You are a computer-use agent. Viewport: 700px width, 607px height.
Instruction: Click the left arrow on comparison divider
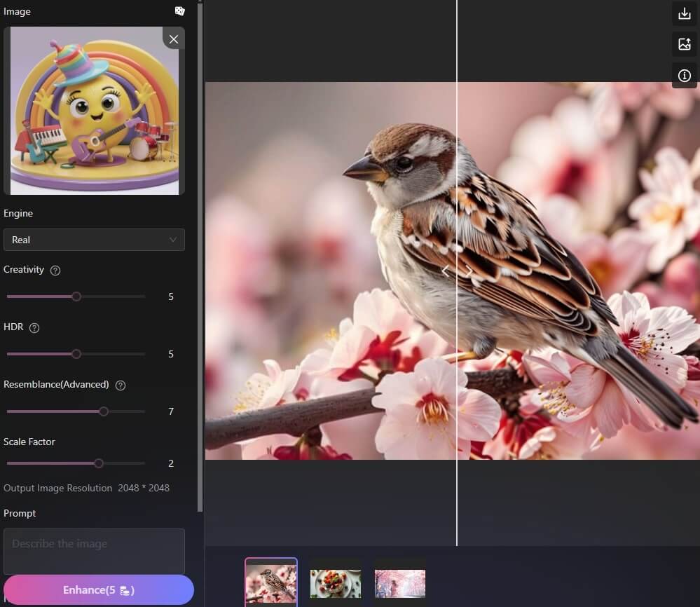pos(445,271)
